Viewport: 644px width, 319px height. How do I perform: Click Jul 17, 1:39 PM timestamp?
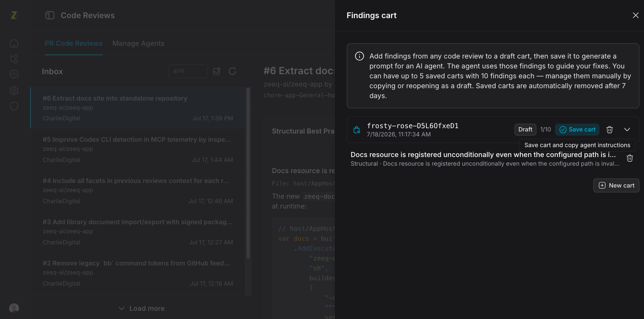click(213, 118)
